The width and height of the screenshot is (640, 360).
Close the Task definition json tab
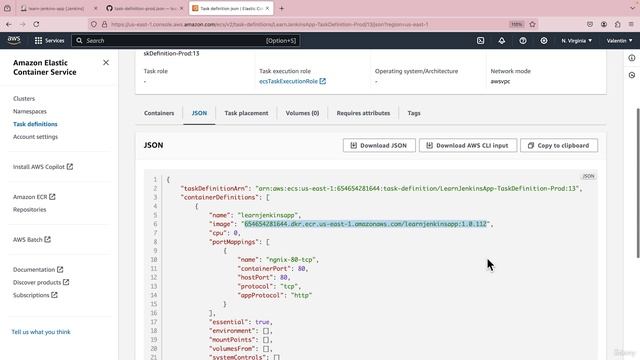tap(267, 8)
